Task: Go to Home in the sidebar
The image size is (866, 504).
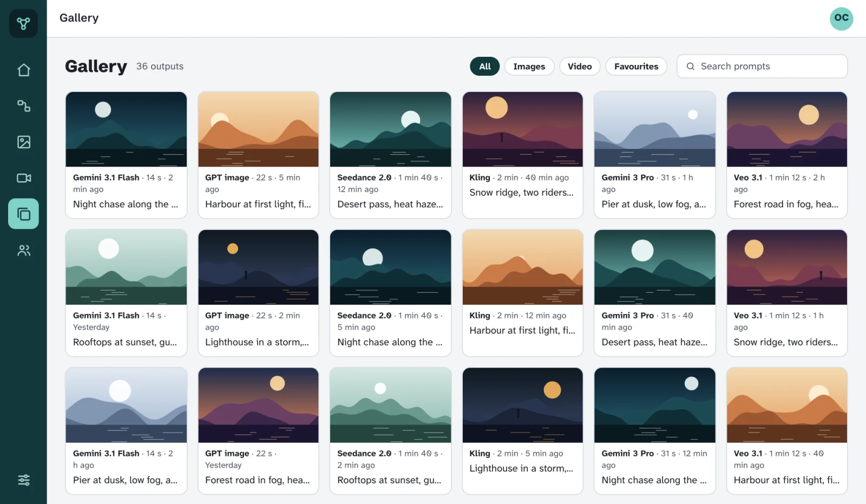Action: pos(23,70)
